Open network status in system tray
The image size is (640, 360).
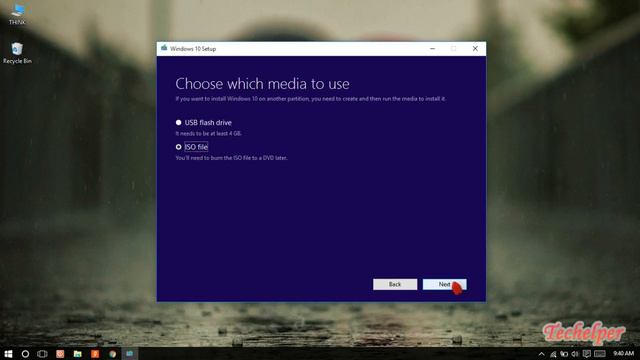pyautogui.click(x=553, y=354)
